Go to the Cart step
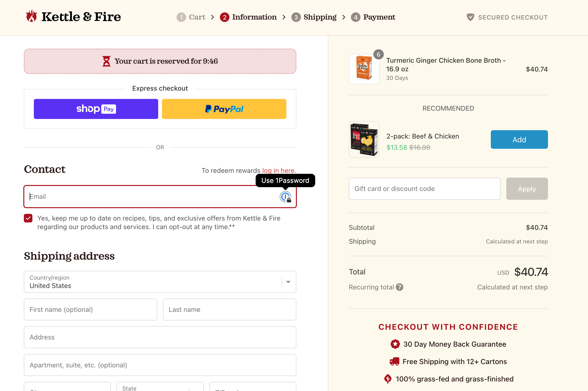 (191, 17)
